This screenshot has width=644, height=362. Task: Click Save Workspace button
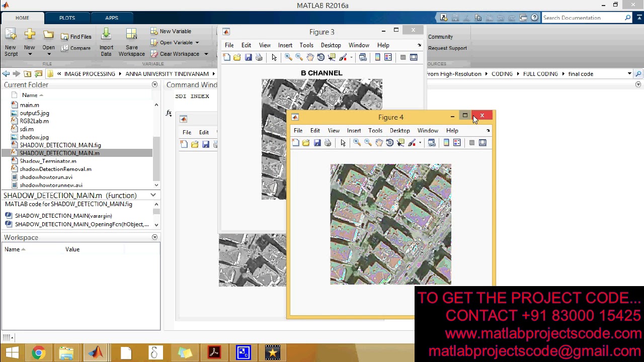point(131,43)
